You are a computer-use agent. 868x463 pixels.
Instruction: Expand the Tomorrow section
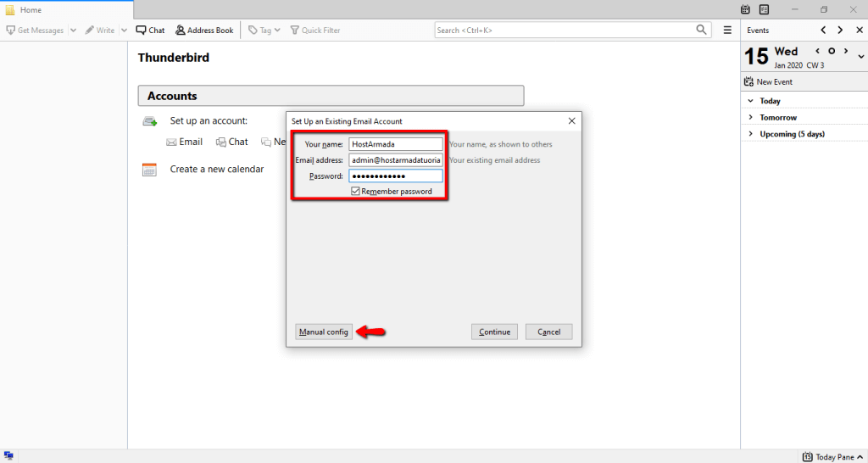pyautogui.click(x=751, y=117)
